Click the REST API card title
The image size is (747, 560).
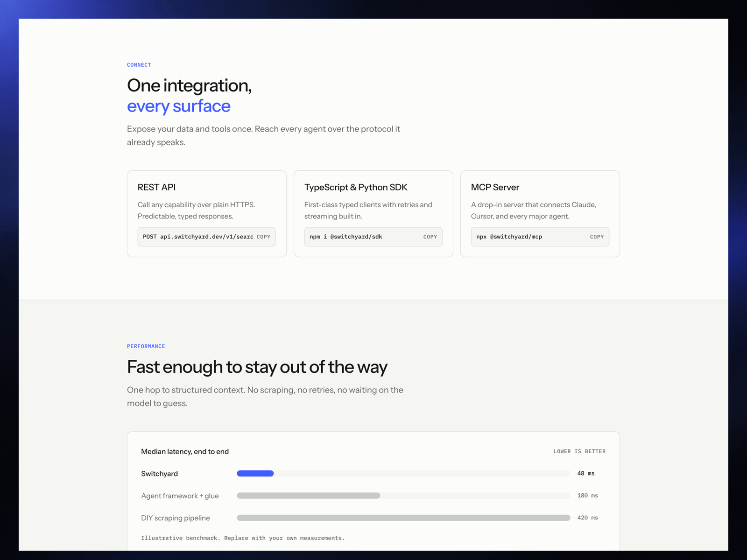pos(156,187)
